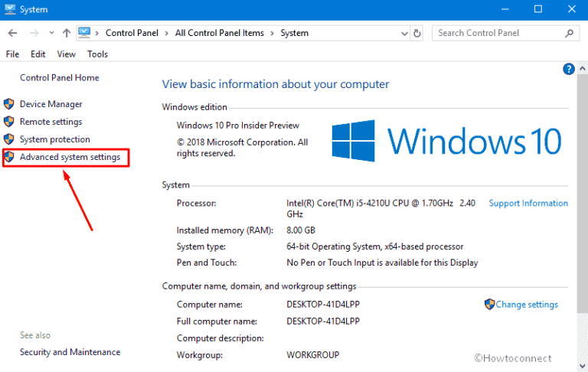
Task: Click the 8.00 GB installed memory value
Action: (301, 230)
